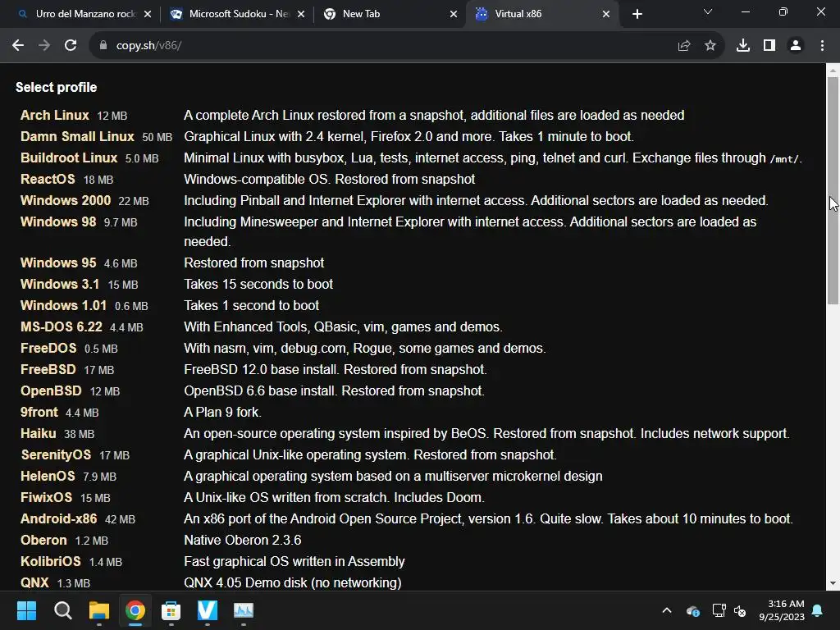This screenshot has height=630, width=840.
Task: Open the Chrome profile avatar
Action: [x=796, y=46]
